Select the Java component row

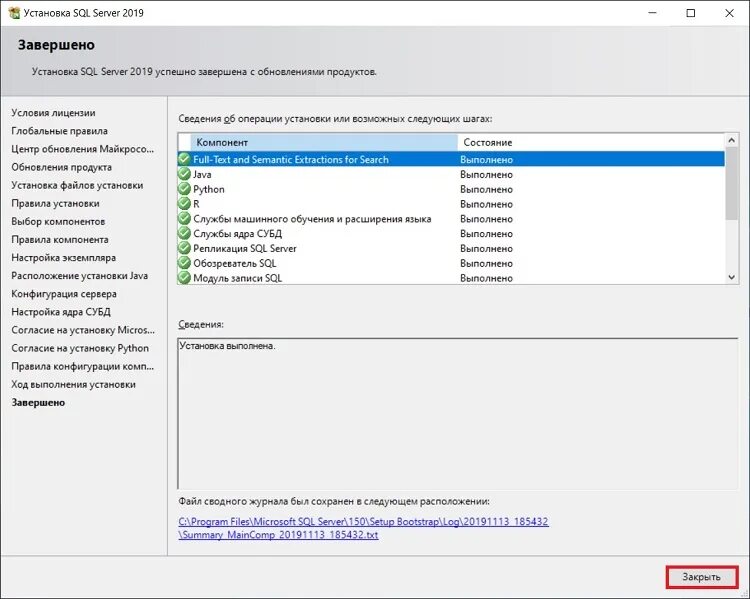click(x=451, y=174)
